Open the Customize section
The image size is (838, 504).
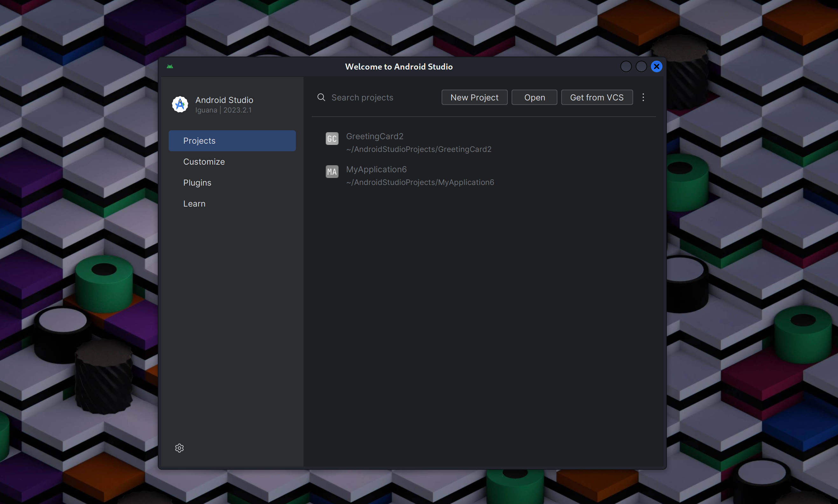pos(204,162)
